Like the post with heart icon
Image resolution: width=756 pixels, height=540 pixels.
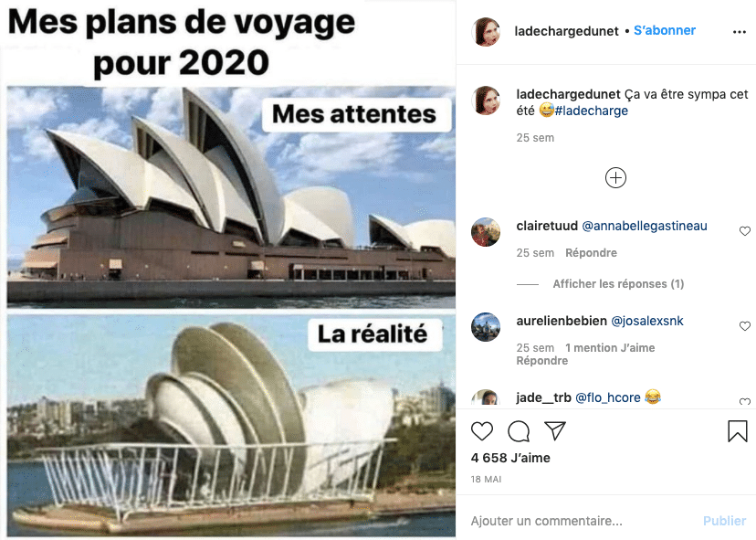click(x=482, y=431)
